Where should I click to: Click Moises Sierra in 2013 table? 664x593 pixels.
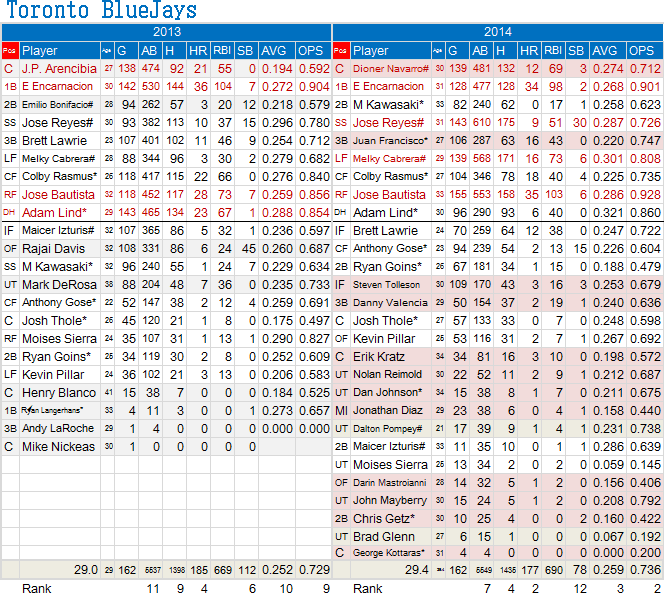click(x=59, y=339)
